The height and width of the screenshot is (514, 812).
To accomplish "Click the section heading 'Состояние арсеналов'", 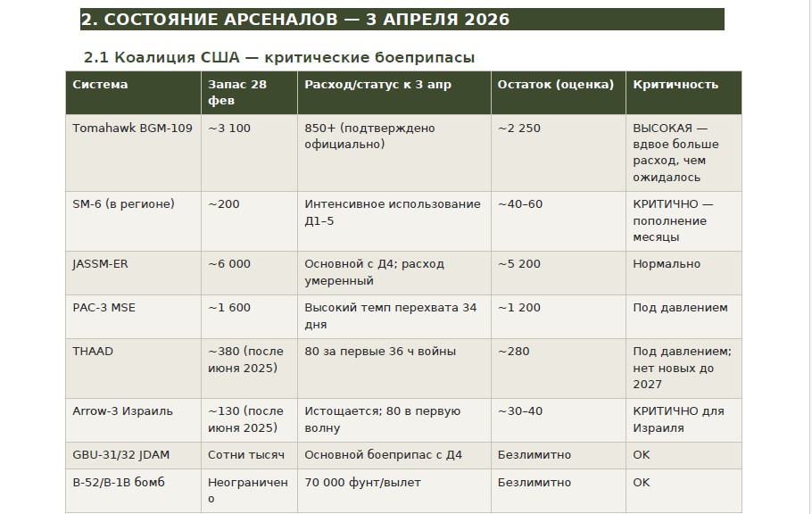I will [295, 19].
